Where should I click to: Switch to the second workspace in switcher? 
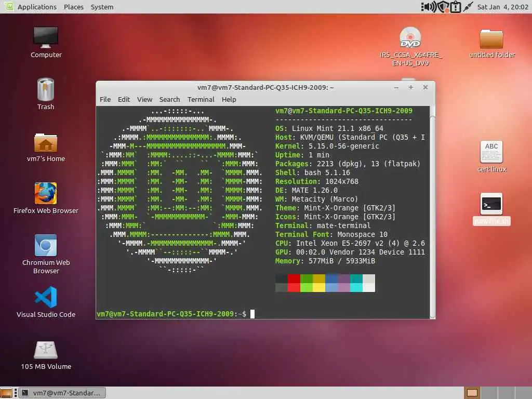[x=489, y=393]
